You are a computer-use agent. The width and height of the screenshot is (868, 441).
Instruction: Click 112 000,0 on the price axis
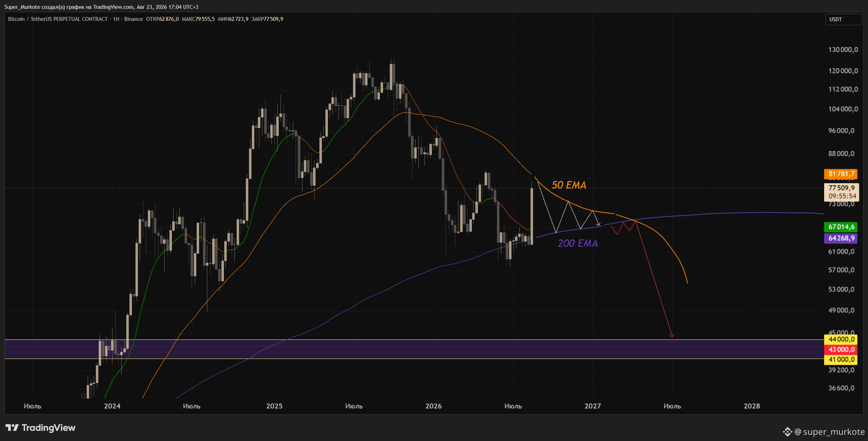(x=843, y=89)
